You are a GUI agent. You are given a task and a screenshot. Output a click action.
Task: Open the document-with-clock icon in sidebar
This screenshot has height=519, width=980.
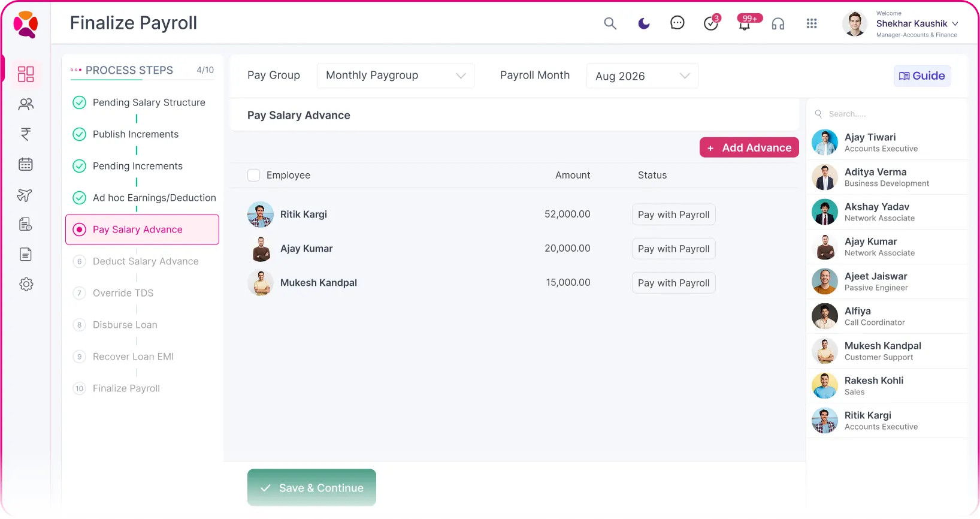coord(26,224)
